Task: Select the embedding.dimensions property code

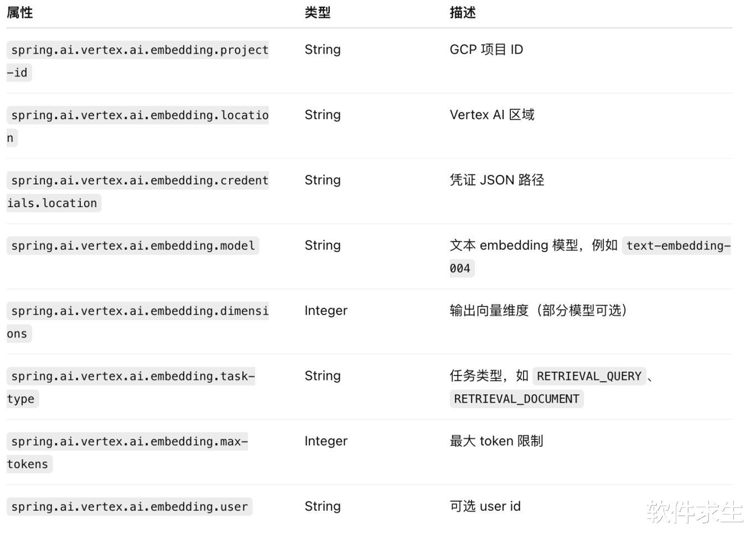Action: coord(139,311)
